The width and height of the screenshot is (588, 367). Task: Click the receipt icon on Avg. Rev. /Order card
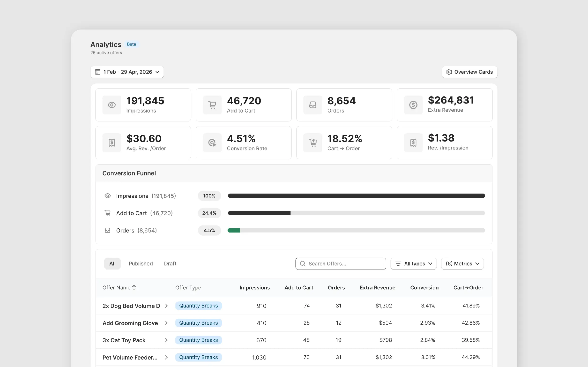coord(112,143)
